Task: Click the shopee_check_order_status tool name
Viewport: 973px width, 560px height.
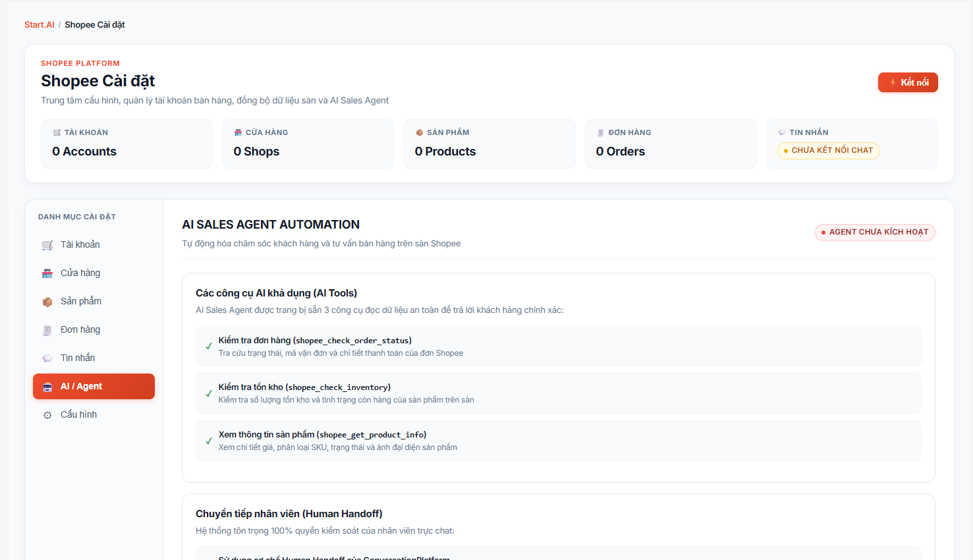Action: pyautogui.click(x=352, y=341)
